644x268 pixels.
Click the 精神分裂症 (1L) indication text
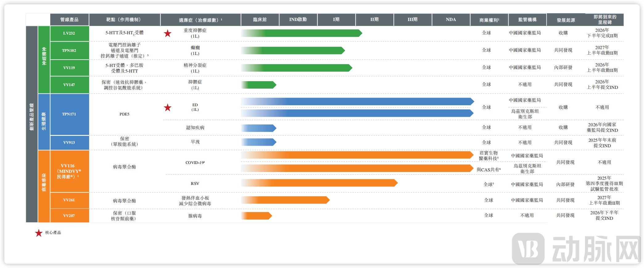pyautogui.click(x=195, y=68)
